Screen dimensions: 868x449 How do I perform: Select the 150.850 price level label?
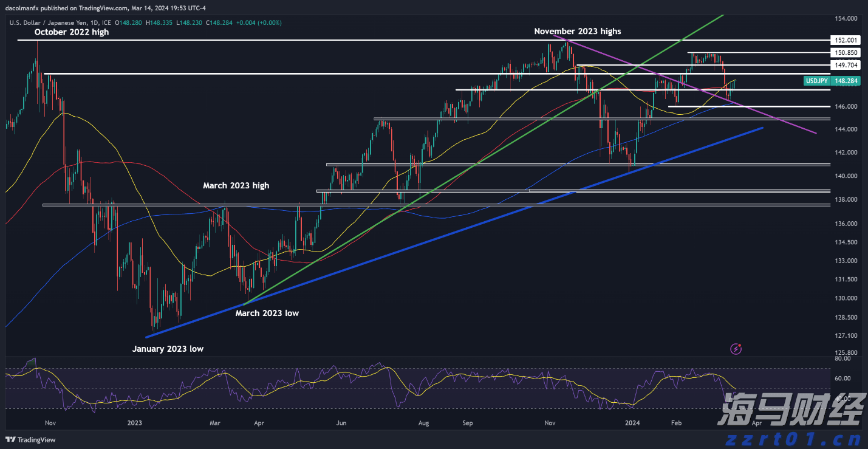click(846, 53)
